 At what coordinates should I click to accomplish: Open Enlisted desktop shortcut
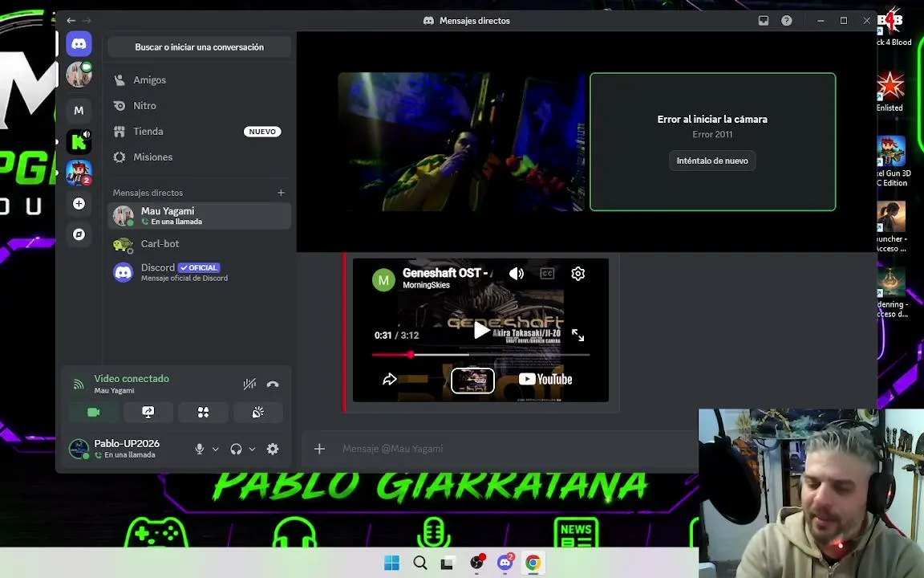pos(890,92)
